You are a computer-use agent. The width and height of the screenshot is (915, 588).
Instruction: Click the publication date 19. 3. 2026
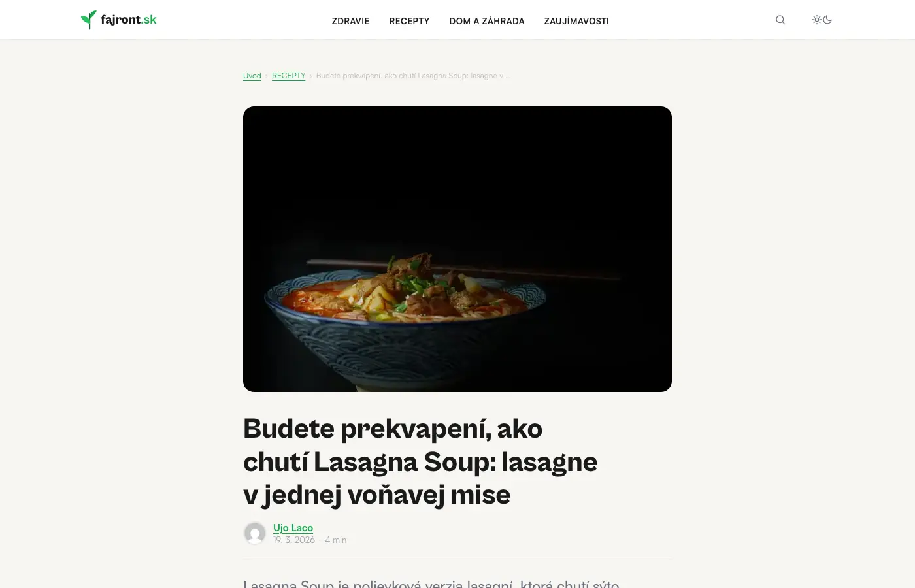pos(294,540)
